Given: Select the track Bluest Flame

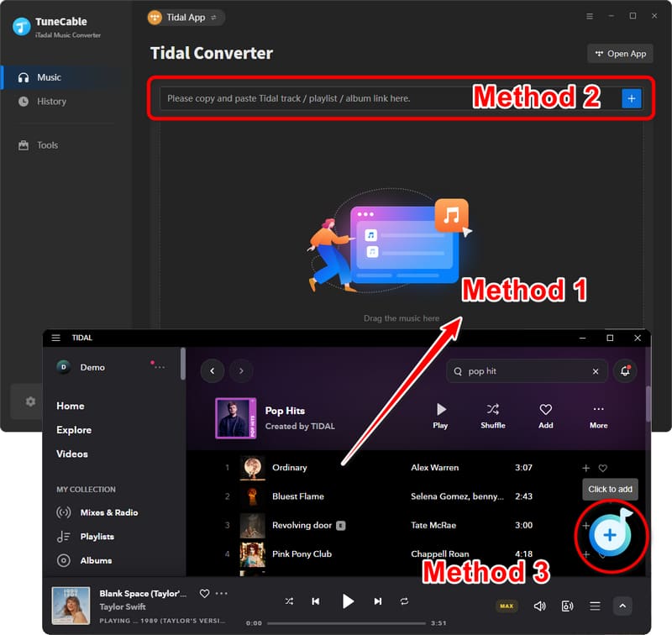Looking at the screenshot, I should coord(298,496).
